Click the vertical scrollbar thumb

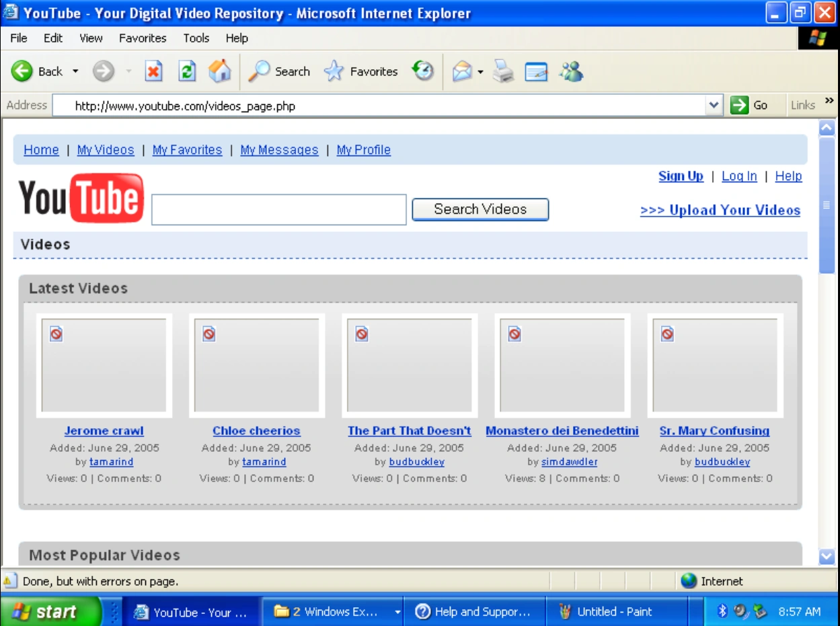tap(827, 205)
